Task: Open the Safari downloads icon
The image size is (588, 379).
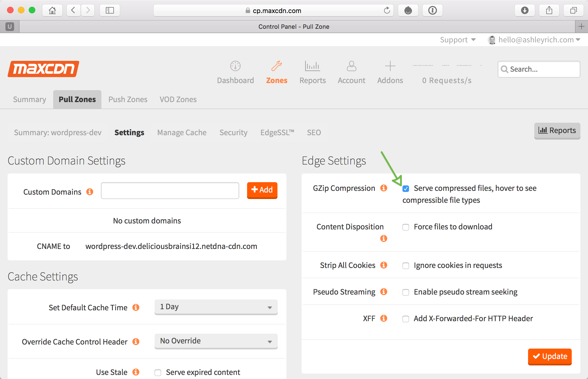Action: tap(525, 10)
